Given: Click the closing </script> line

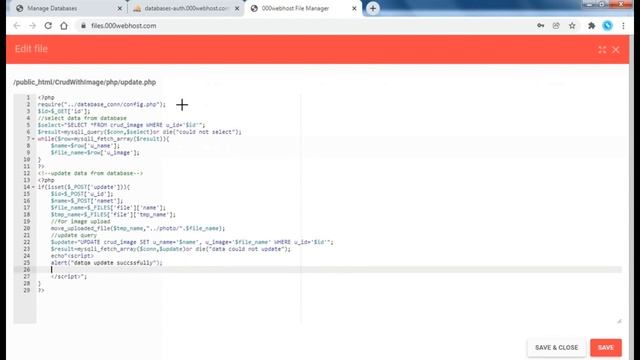Looking at the screenshot, I should [x=69, y=276].
